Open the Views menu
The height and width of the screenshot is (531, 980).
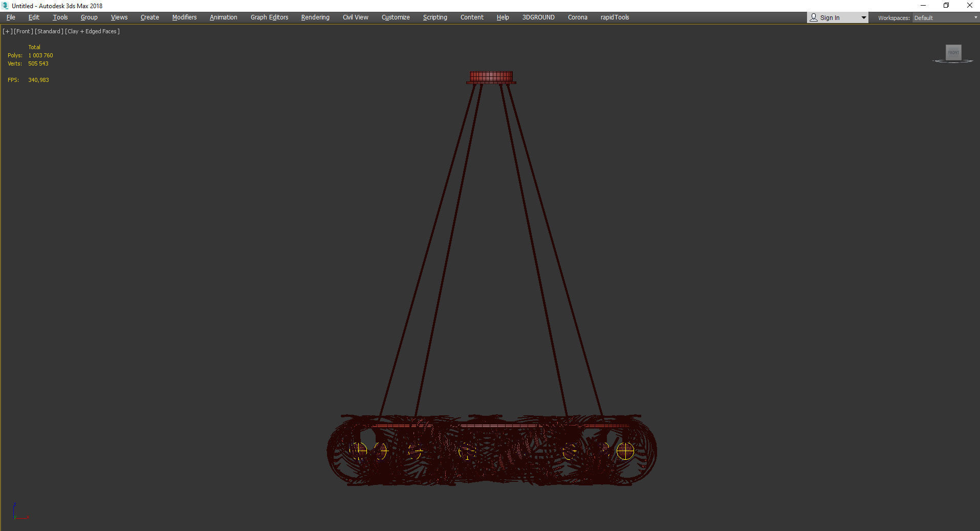[119, 17]
